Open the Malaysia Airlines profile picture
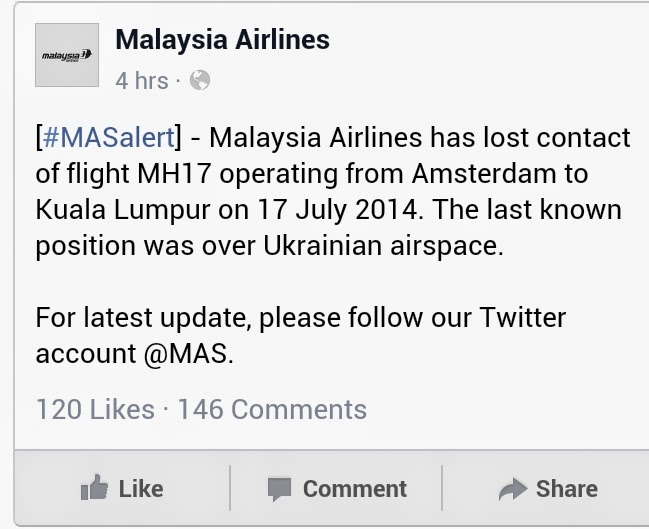649x529 pixels. tap(67, 55)
